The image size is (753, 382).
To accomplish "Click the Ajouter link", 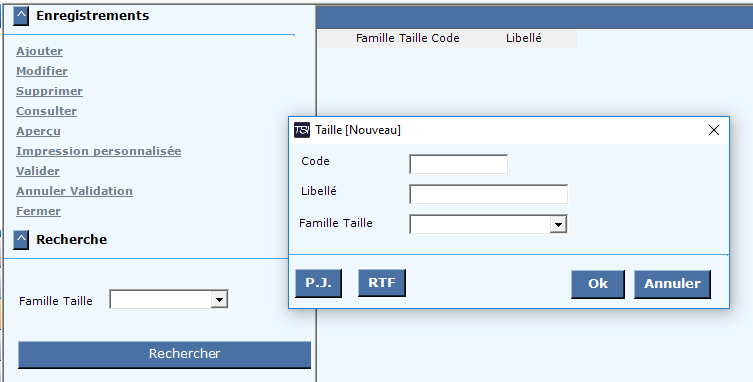I will 39,51.
